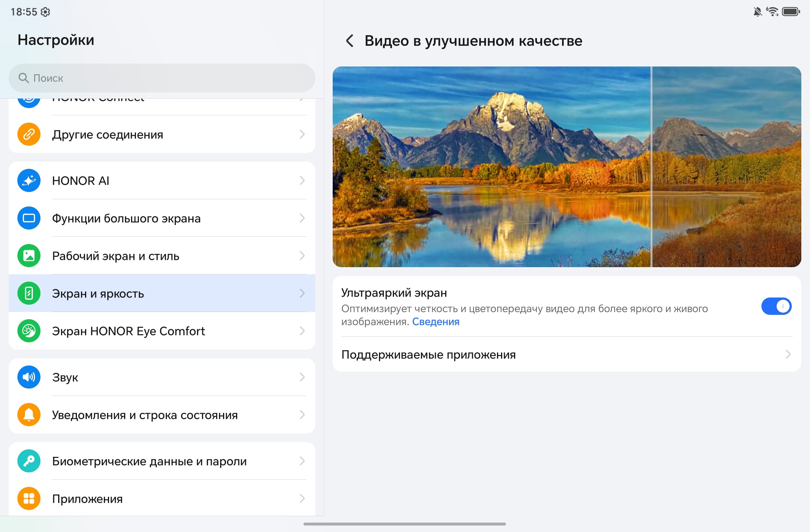810x532 pixels.
Task: Tap the orange Другие соединения link icon
Action: coord(29,134)
